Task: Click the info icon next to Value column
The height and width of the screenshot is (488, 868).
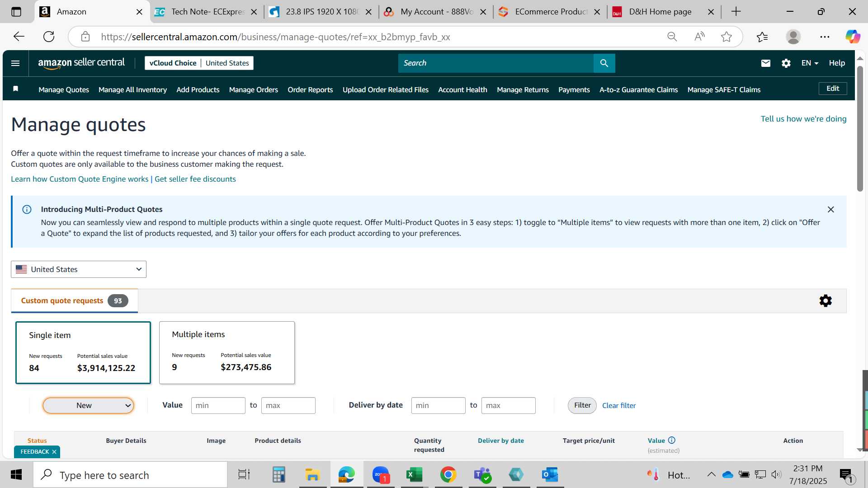Action: click(672, 440)
